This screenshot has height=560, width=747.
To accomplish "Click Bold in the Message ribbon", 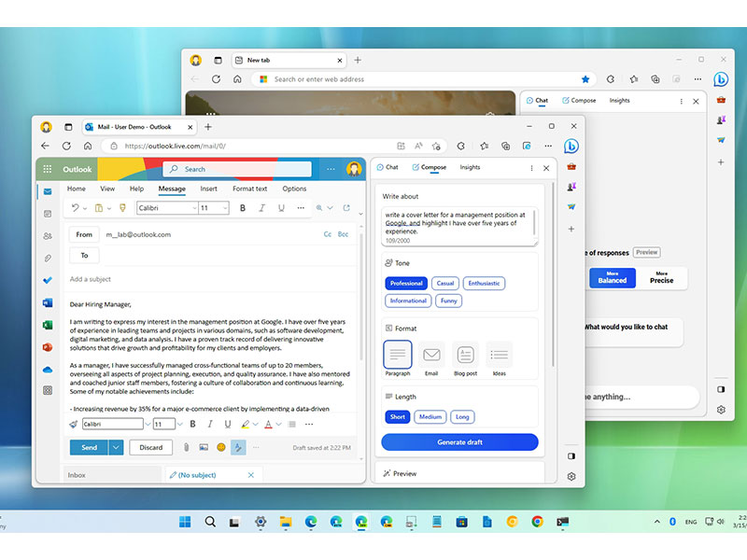I will point(243,208).
